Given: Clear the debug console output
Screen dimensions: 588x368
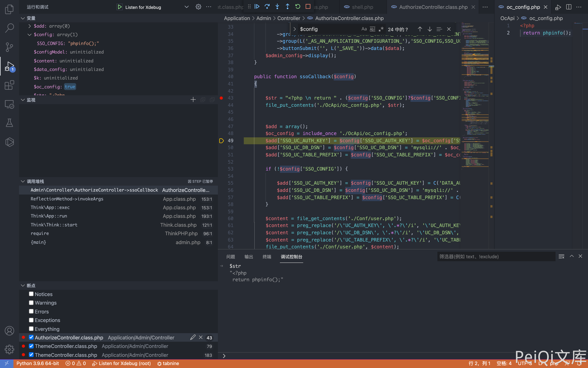Looking at the screenshot, I should pyautogui.click(x=561, y=256).
